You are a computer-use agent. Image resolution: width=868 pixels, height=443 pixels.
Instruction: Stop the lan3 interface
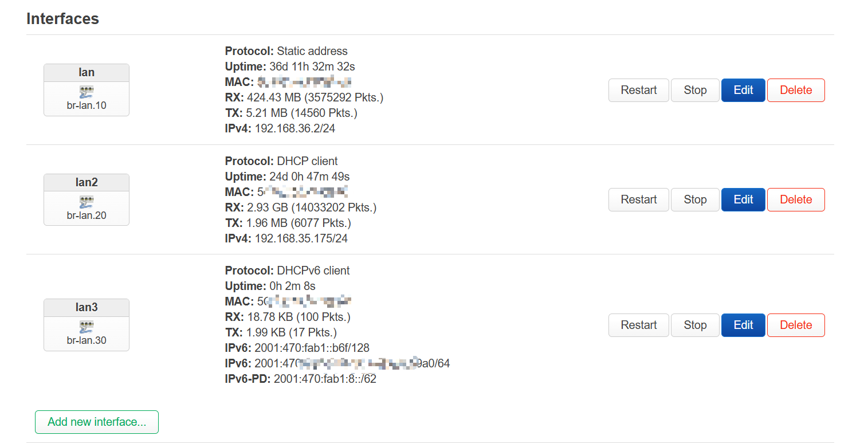click(x=694, y=325)
